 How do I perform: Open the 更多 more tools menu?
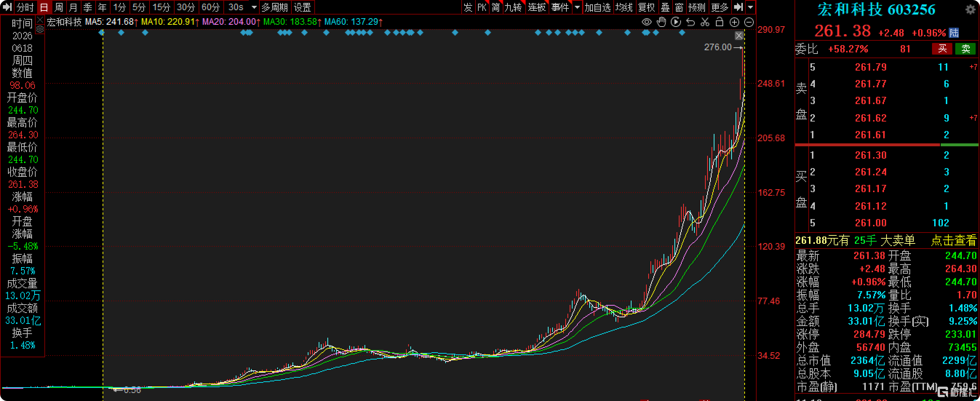click(720, 7)
